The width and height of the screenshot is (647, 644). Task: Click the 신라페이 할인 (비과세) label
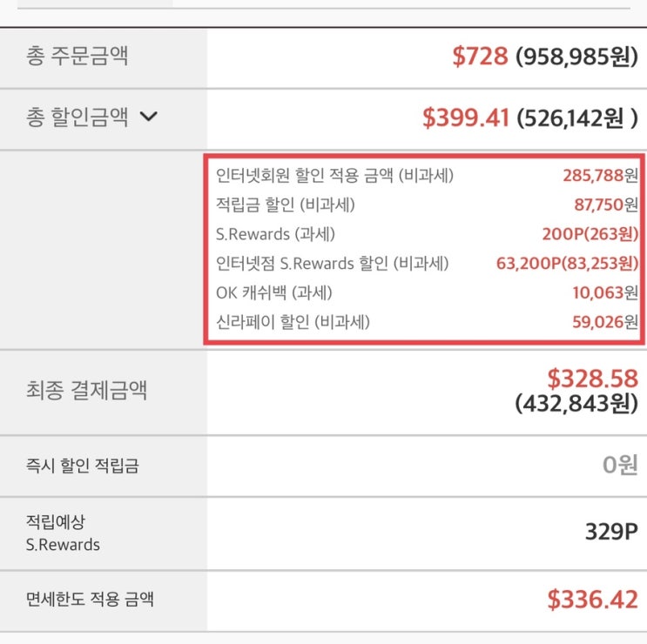click(293, 322)
